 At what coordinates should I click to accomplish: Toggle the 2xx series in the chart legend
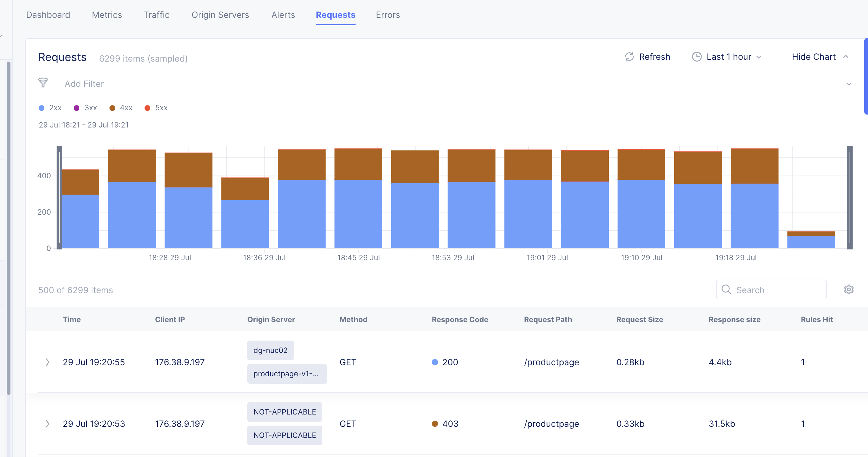(55, 108)
